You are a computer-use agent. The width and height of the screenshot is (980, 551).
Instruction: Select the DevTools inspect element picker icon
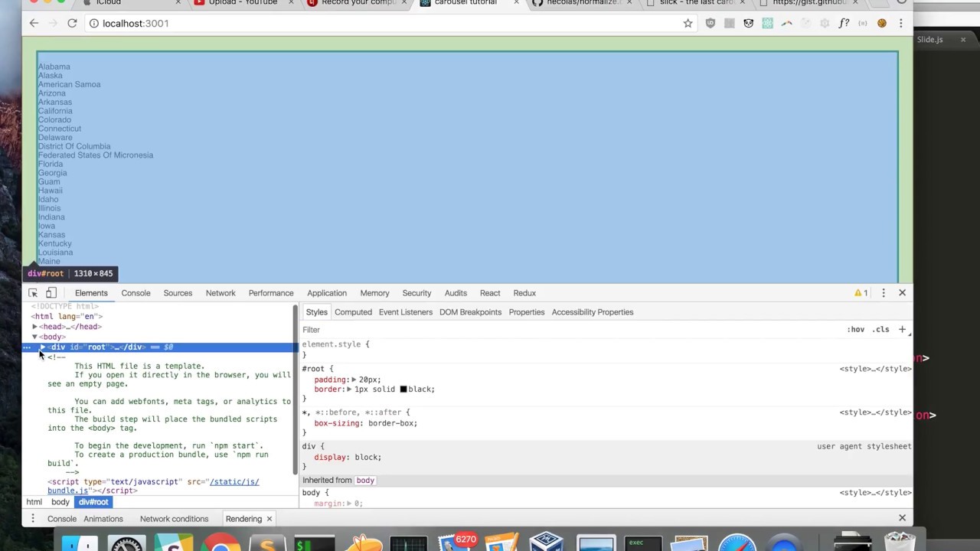(33, 293)
